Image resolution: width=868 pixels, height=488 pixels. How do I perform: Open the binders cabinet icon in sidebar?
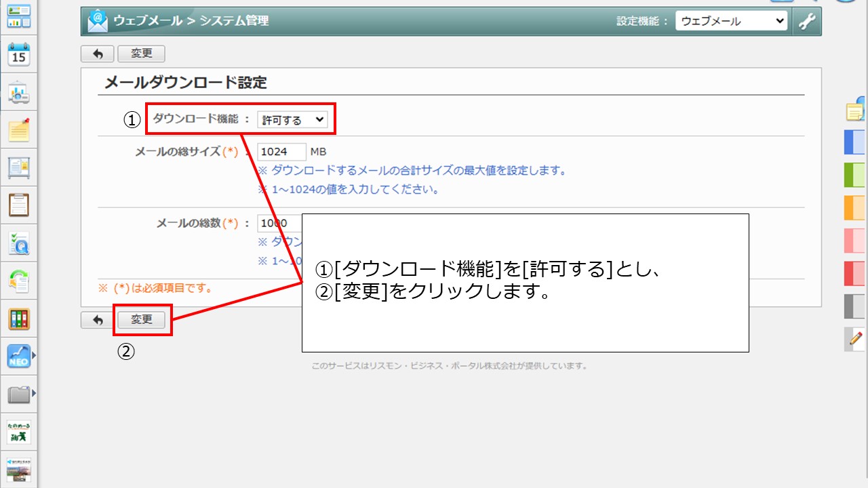(x=18, y=319)
